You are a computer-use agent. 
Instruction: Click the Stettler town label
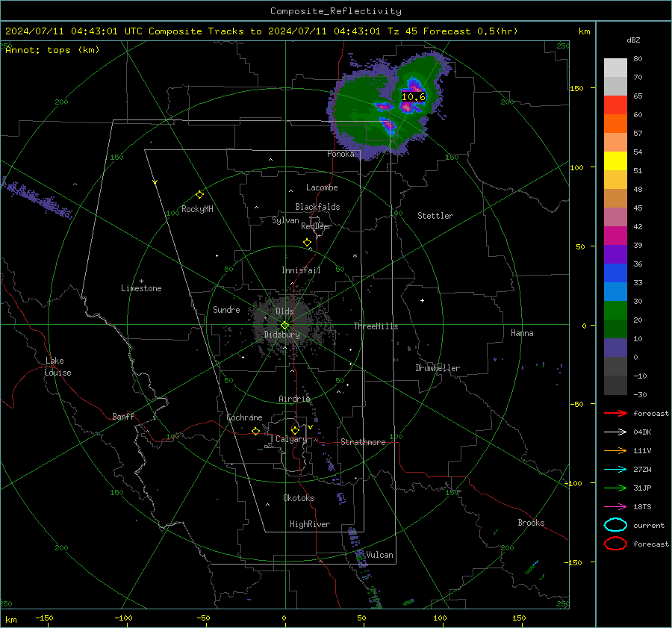pyautogui.click(x=435, y=216)
